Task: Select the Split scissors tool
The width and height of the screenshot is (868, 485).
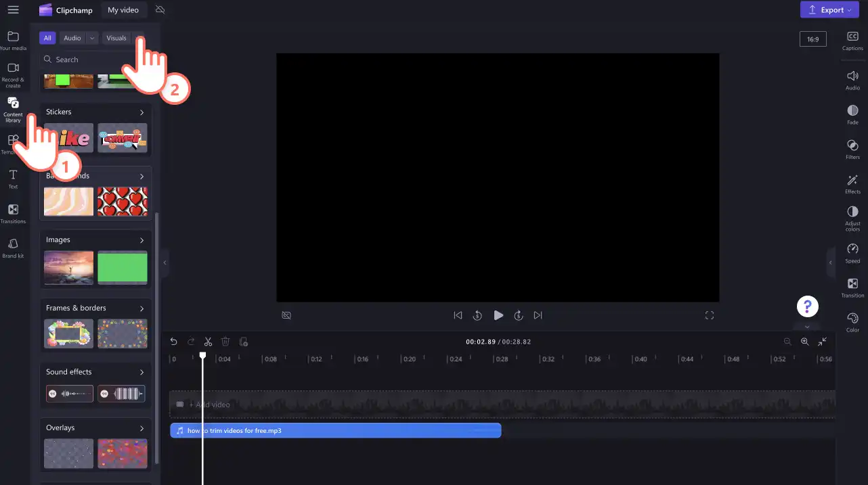Action: tap(209, 342)
